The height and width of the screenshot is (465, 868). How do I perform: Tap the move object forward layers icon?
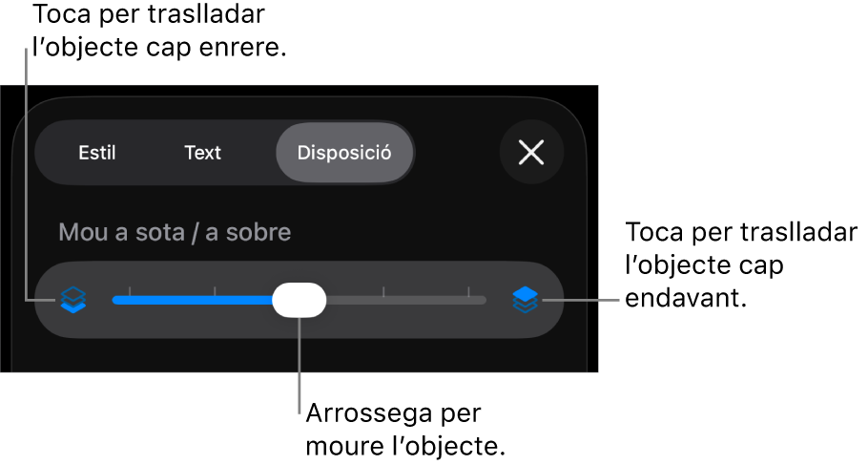click(x=526, y=300)
